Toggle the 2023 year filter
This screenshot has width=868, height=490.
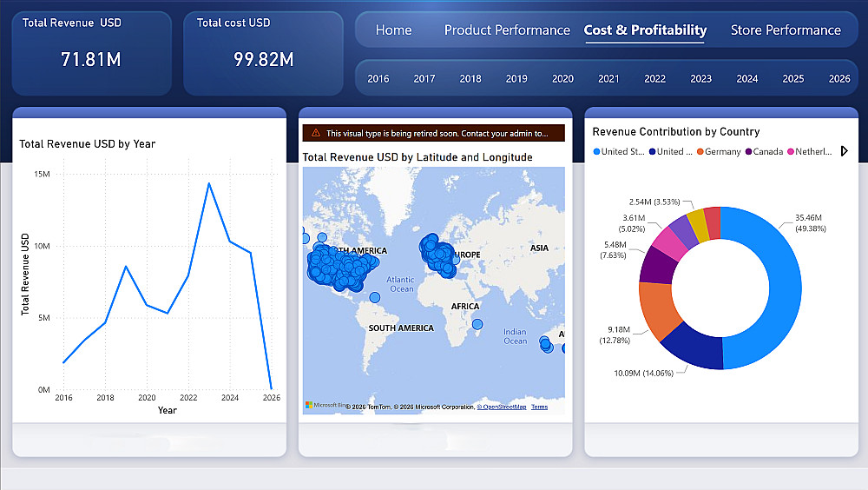tap(700, 79)
